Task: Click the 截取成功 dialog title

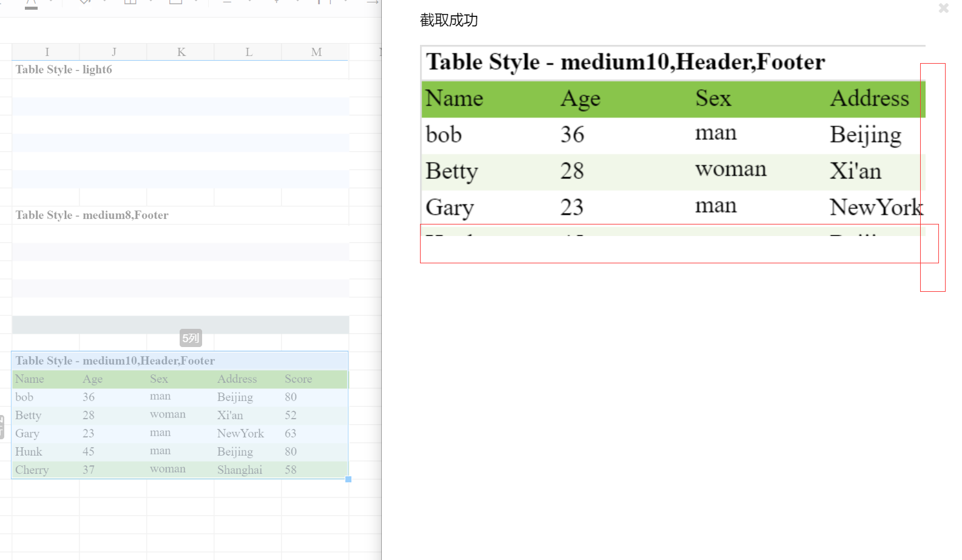Action: (449, 20)
